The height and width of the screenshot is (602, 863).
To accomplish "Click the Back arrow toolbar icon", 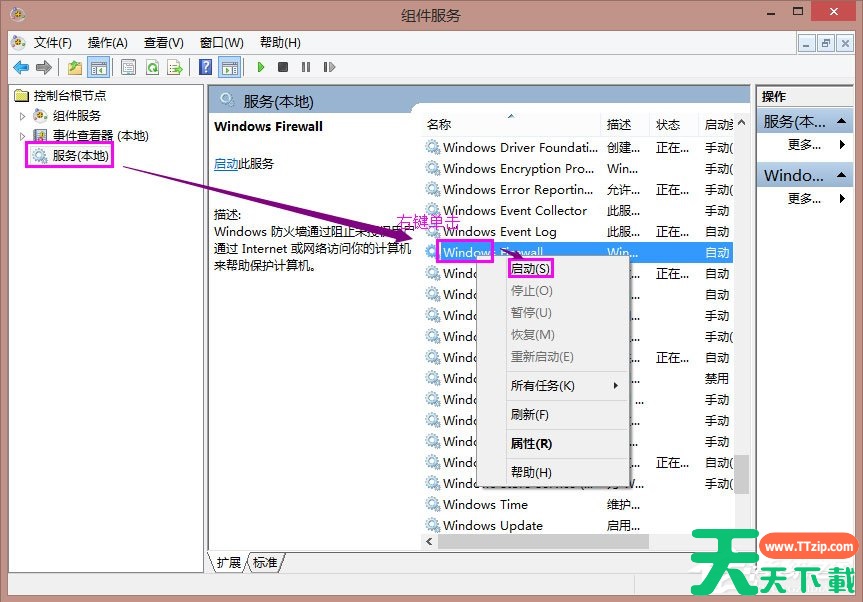I will click(21, 67).
